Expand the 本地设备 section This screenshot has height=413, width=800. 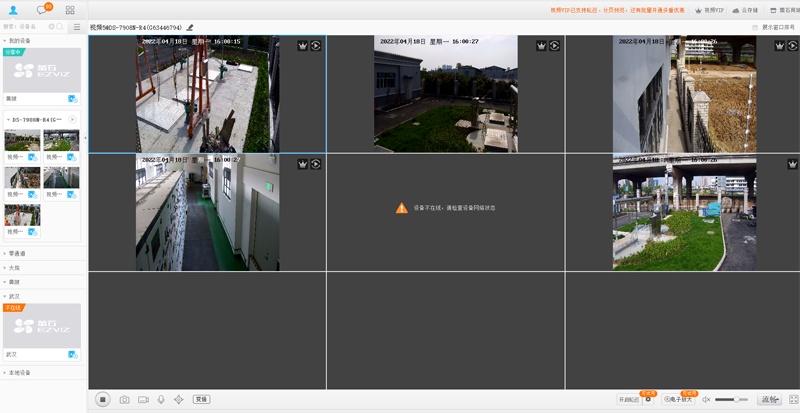[x=20, y=372]
